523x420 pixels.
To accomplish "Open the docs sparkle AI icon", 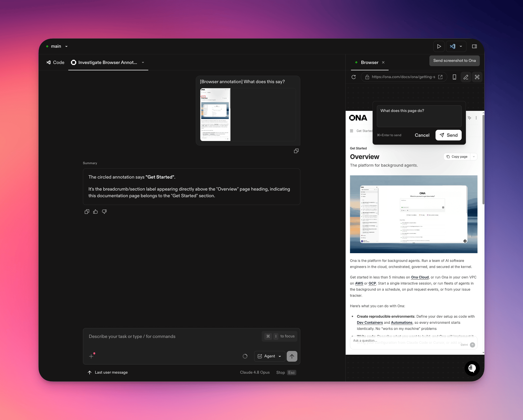I will tap(469, 118).
